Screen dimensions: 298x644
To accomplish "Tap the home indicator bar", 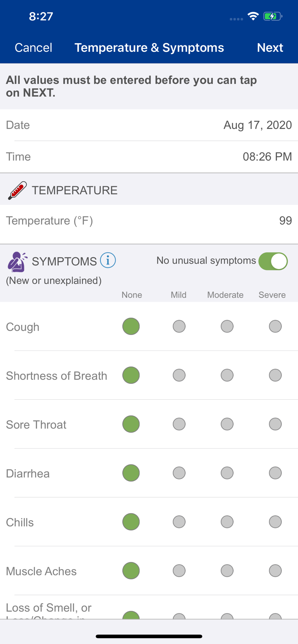I will (149, 636).
